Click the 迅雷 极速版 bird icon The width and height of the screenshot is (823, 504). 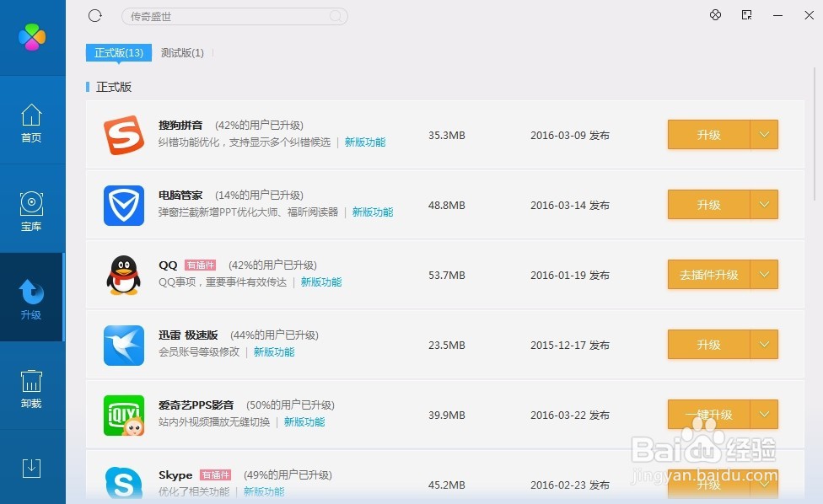coord(124,345)
